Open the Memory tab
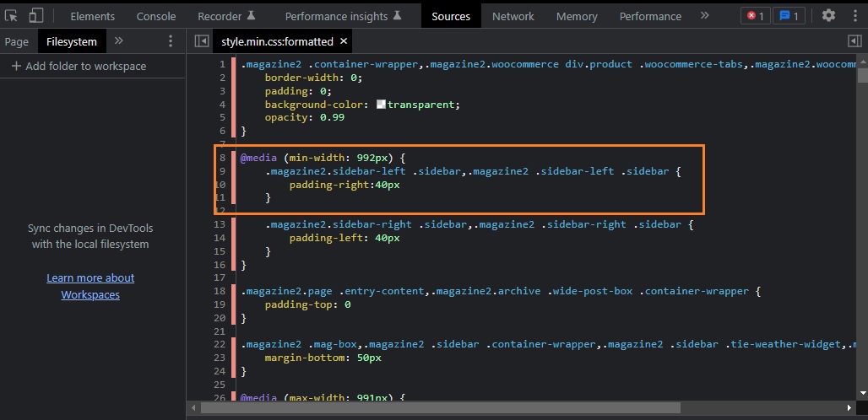The height and width of the screenshot is (420, 868). pos(576,17)
